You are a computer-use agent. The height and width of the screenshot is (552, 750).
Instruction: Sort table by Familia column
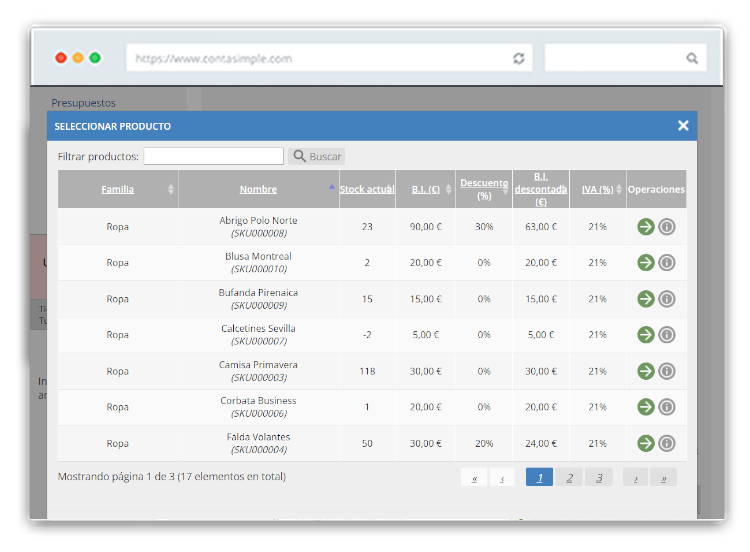117,189
